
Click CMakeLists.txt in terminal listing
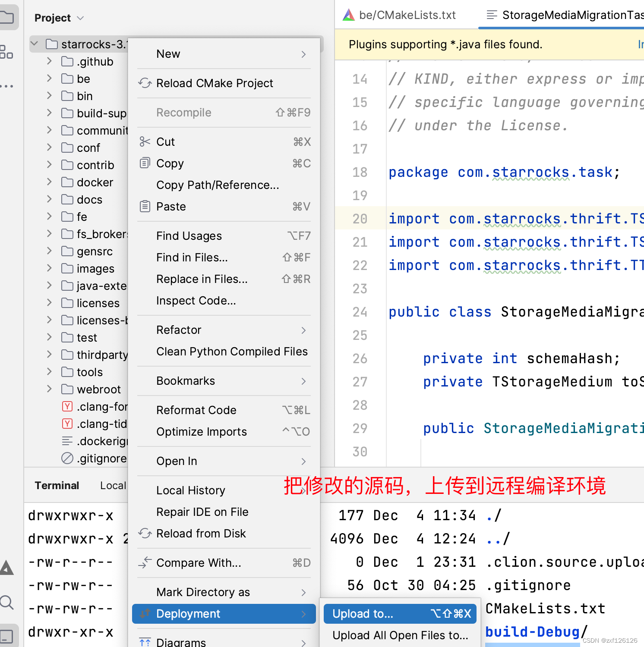point(545,609)
